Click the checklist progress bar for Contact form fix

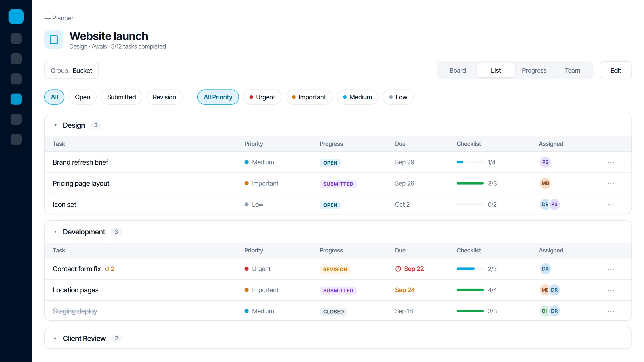click(x=470, y=269)
